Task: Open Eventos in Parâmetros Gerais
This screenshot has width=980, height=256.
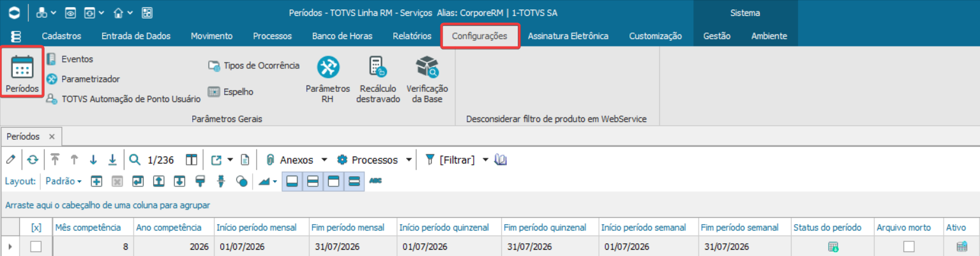Action: (70, 59)
